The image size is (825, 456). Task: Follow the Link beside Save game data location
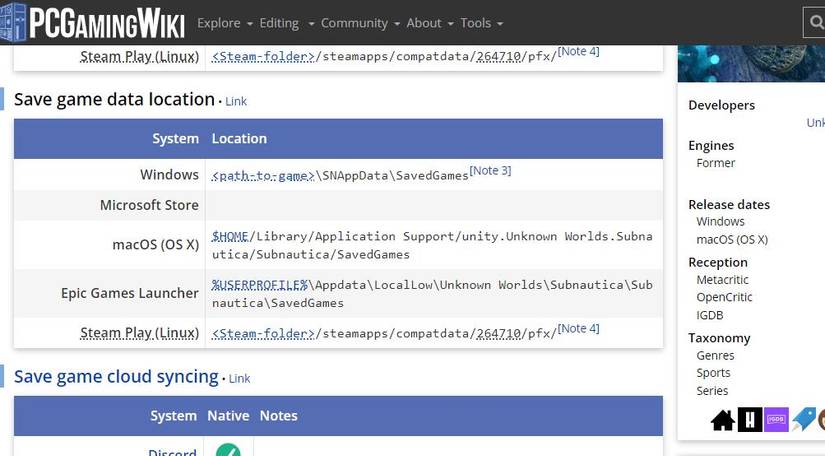[x=236, y=101]
